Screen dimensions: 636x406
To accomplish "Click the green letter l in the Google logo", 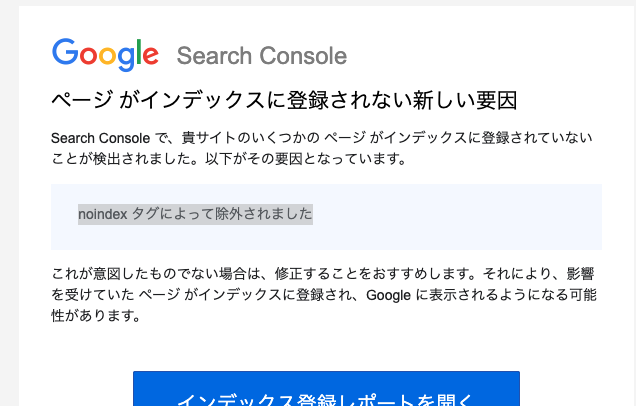I will click(x=139, y=52).
